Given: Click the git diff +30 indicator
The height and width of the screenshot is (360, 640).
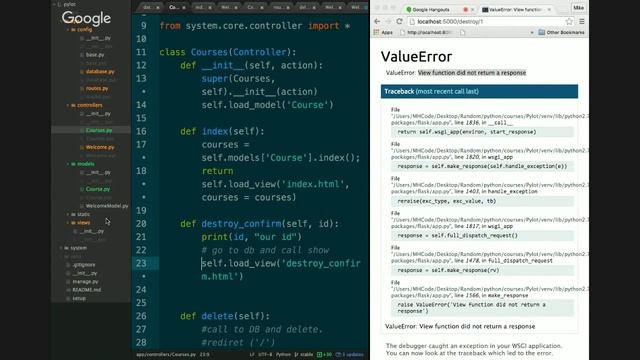Looking at the screenshot, I should click(x=324, y=354).
